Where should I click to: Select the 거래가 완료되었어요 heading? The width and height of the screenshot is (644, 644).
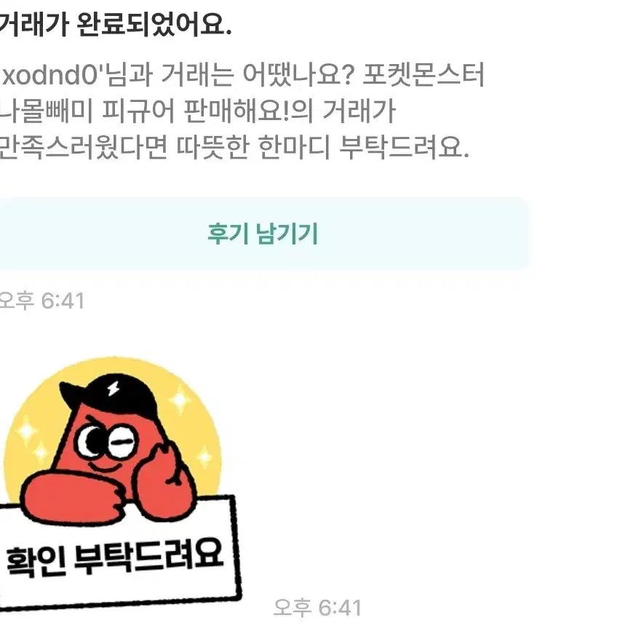tap(116, 25)
